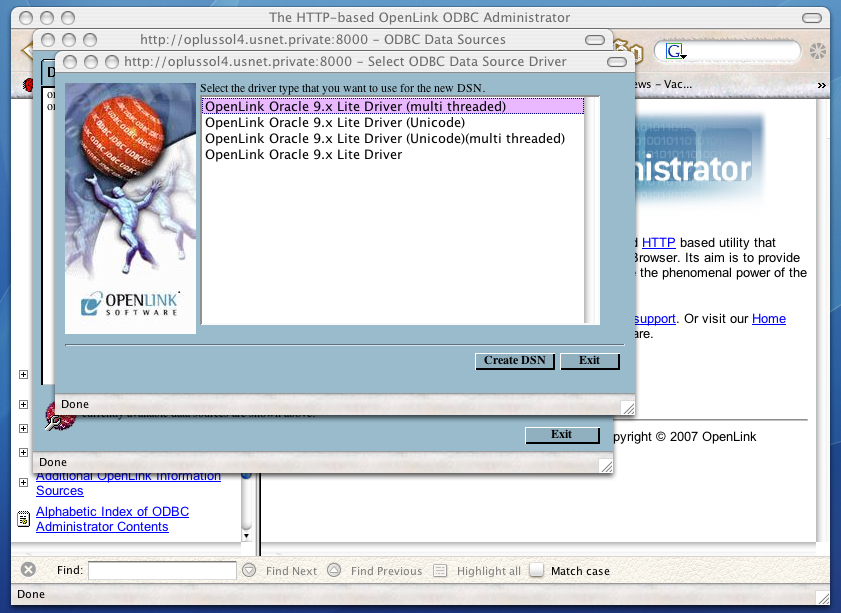This screenshot has height=613, width=841.
Task: Click the contents pane scrollbar down arrow
Action: (x=247, y=535)
